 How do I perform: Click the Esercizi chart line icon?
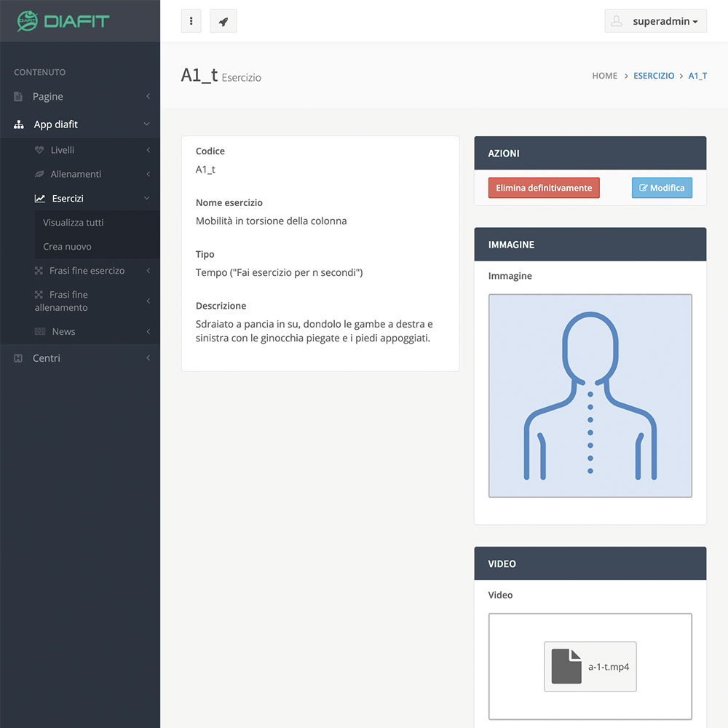coord(40,198)
